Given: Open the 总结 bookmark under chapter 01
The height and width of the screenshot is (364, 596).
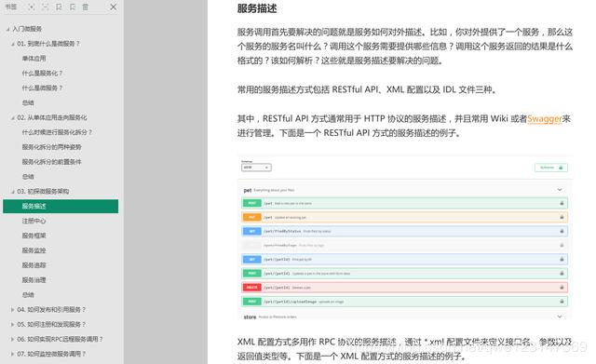Looking at the screenshot, I should pos(28,103).
